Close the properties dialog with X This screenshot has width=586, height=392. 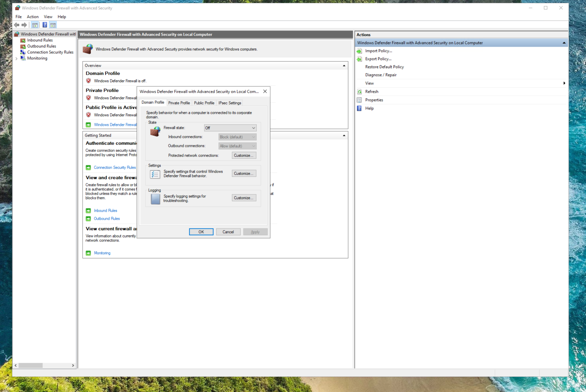point(265,92)
